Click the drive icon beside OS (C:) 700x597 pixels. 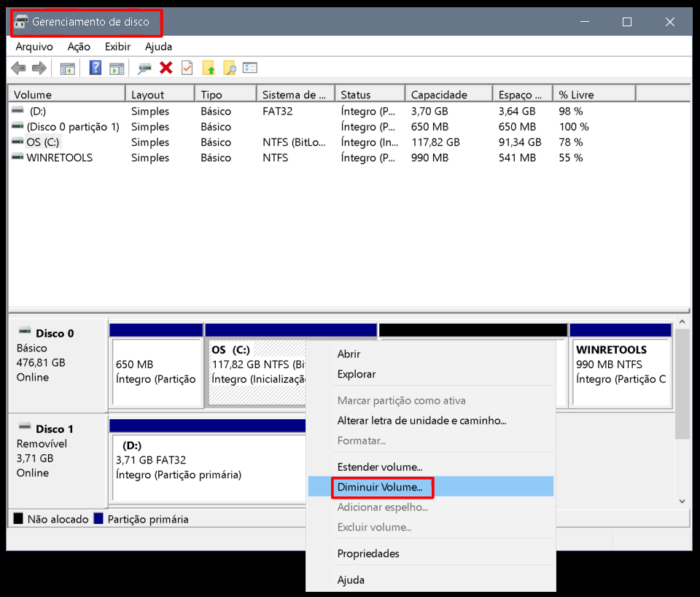pos(17,141)
